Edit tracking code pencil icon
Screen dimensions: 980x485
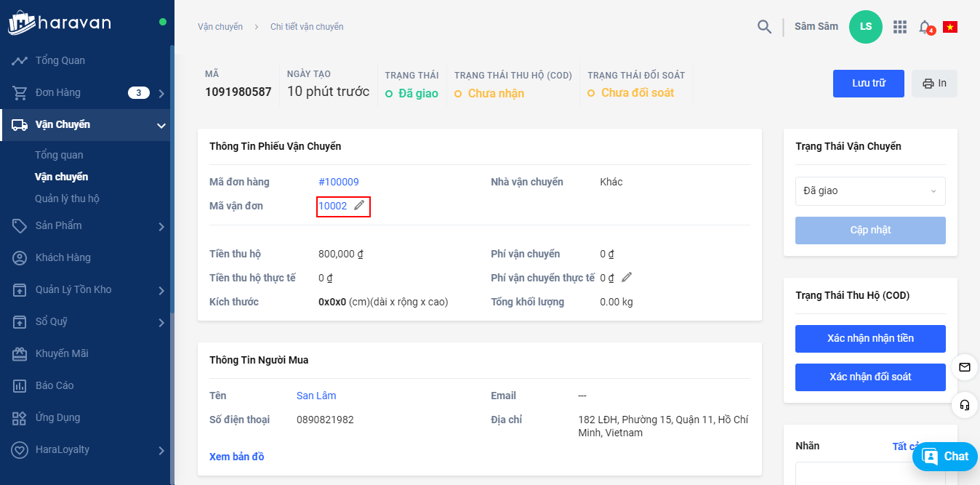point(359,206)
